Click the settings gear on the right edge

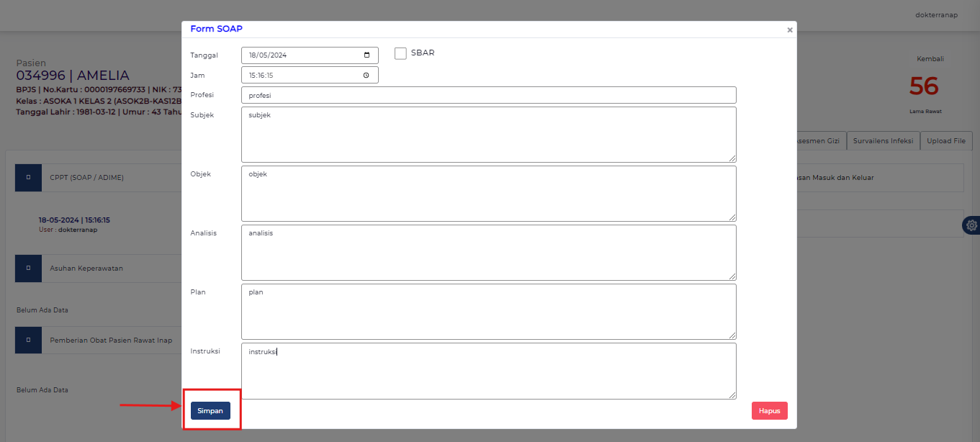pos(971,225)
